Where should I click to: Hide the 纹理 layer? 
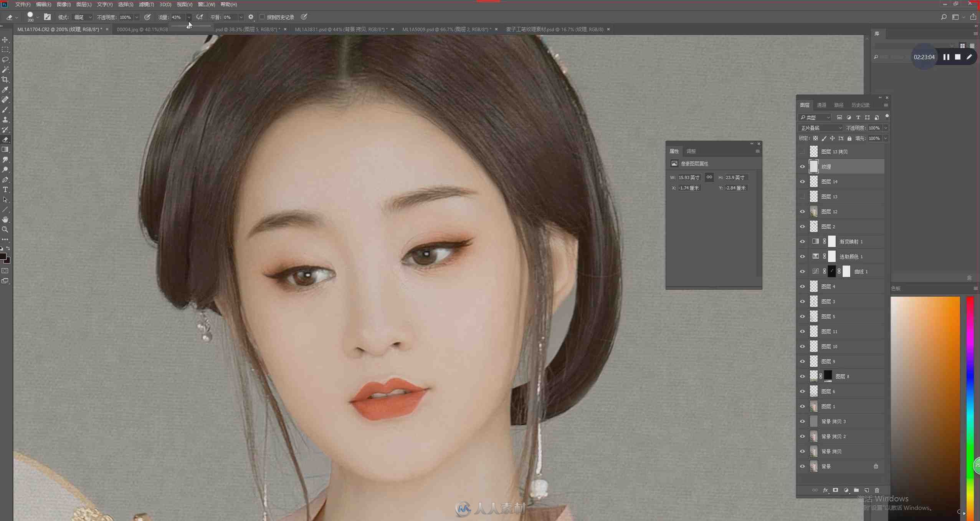802,167
